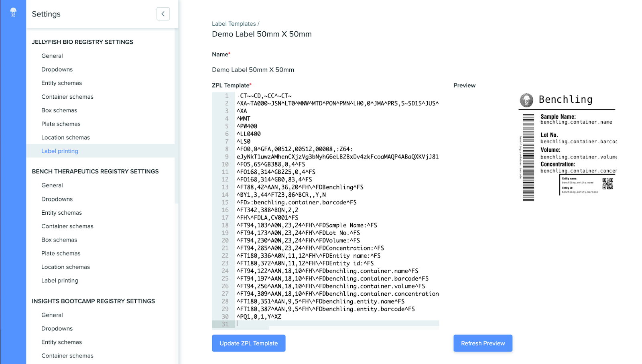Image resolution: width=642 pixels, height=364 pixels.
Task: Open General under Insights Bootcamp Registry Settings
Action: pos(52,315)
